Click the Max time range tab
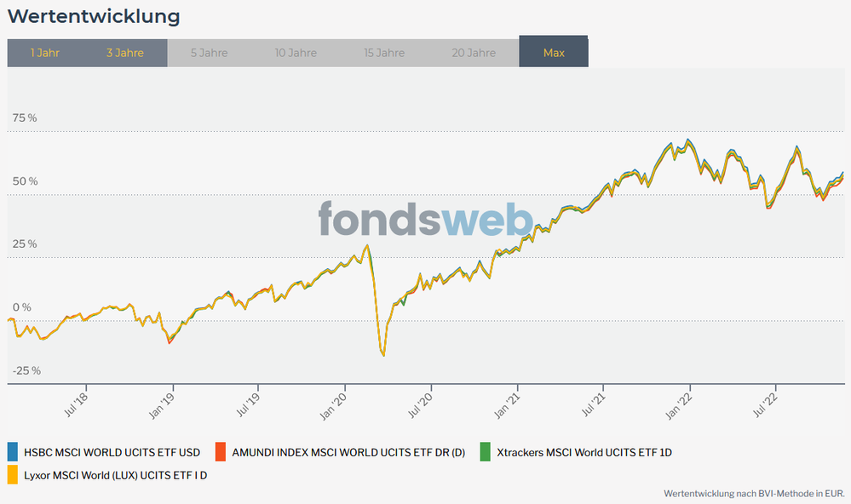The height and width of the screenshot is (504, 851). [554, 53]
